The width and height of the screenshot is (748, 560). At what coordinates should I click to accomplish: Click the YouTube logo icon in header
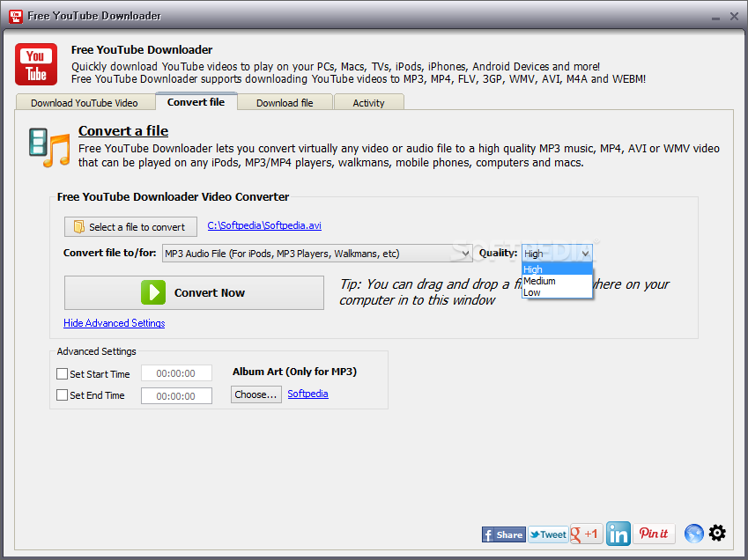pyautogui.click(x=36, y=64)
